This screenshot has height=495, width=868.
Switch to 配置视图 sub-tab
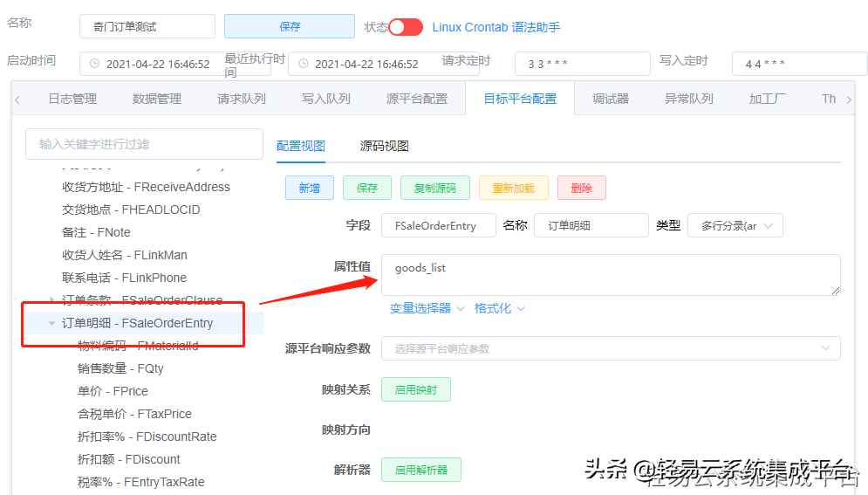tap(301, 146)
